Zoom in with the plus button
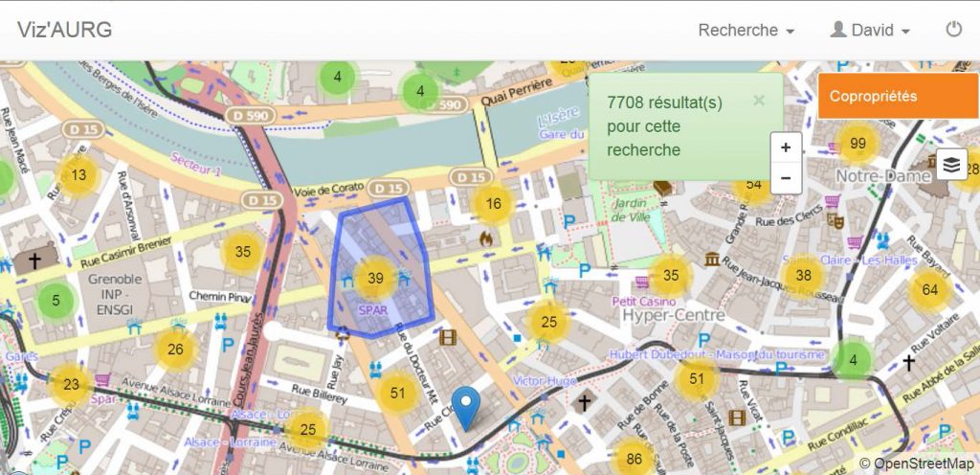Viewport: 980px width, 475px height. tap(786, 147)
